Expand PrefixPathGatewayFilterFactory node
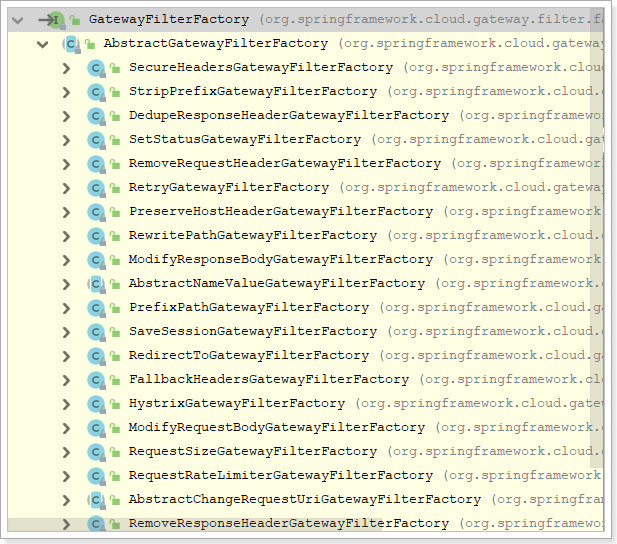The width and height of the screenshot is (617, 544). [x=66, y=309]
